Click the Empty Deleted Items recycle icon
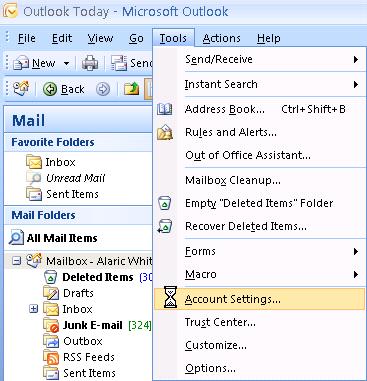This screenshot has height=381, width=367. click(165, 203)
